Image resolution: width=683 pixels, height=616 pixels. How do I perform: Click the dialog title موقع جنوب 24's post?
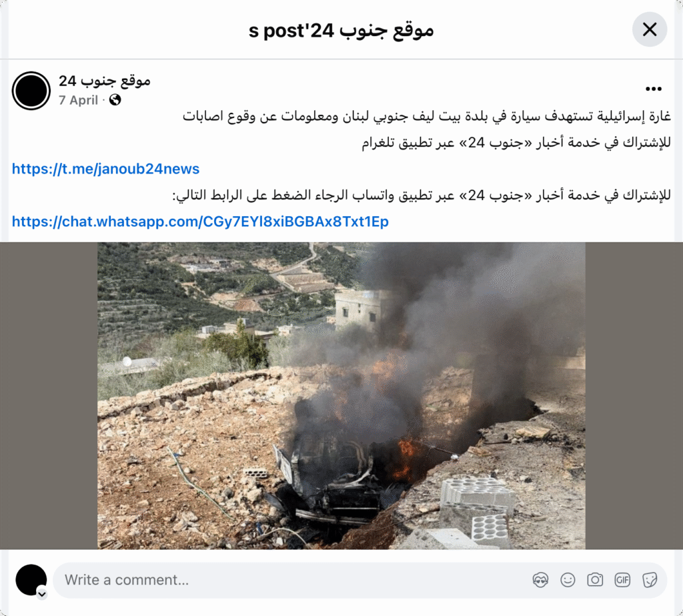pyautogui.click(x=341, y=31)
